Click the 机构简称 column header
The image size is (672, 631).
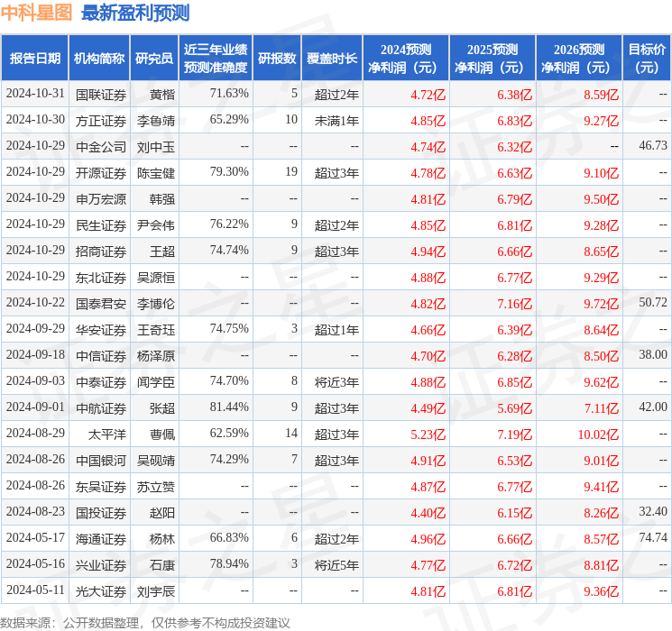tap(99, 59)
